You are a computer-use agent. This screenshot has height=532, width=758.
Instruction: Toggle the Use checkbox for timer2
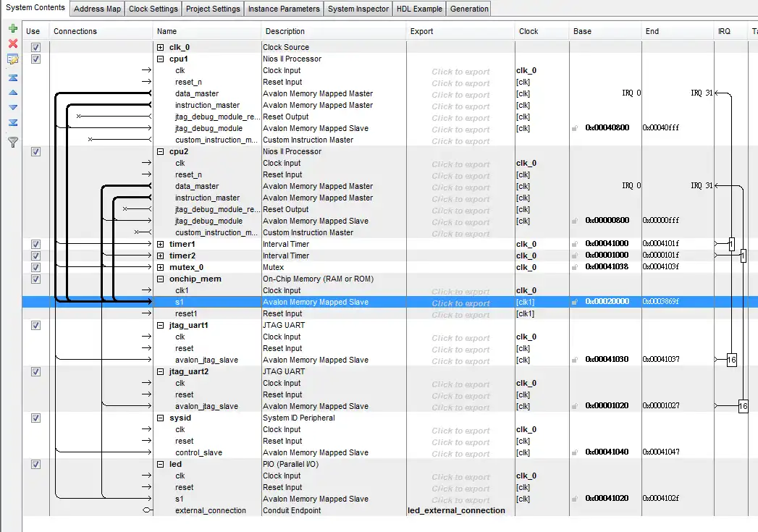point(35,256)
